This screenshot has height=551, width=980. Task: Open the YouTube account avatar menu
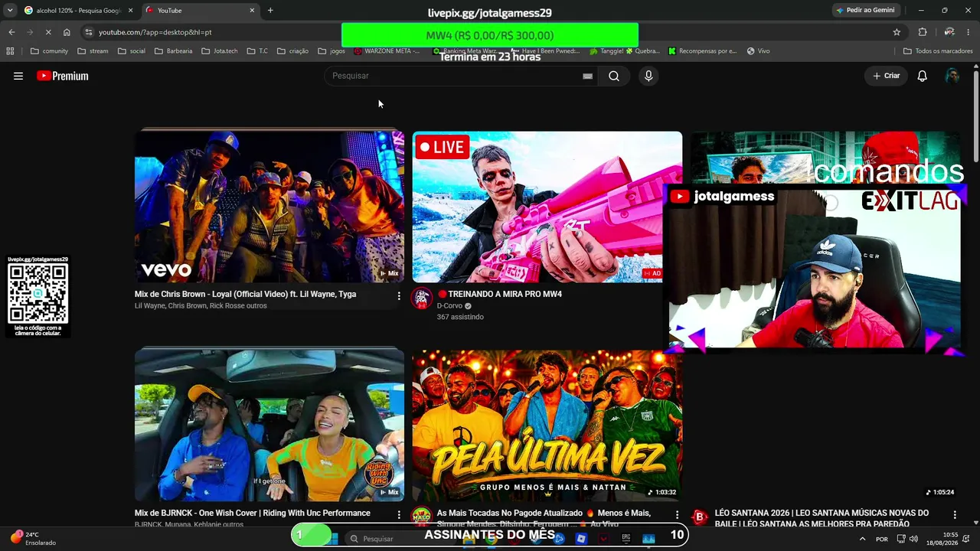pyautogui.click(x=952, y=76)
